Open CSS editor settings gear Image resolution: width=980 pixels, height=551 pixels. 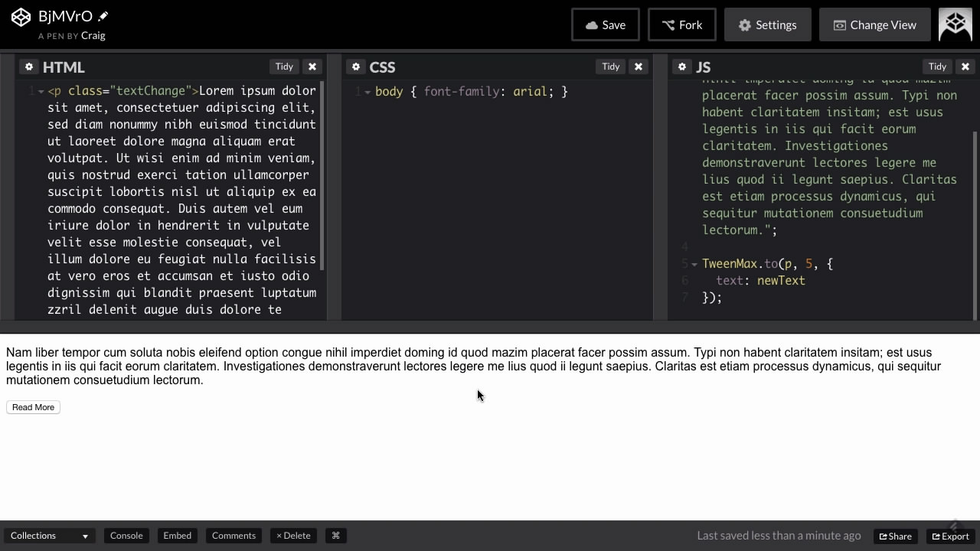[355, 67]
